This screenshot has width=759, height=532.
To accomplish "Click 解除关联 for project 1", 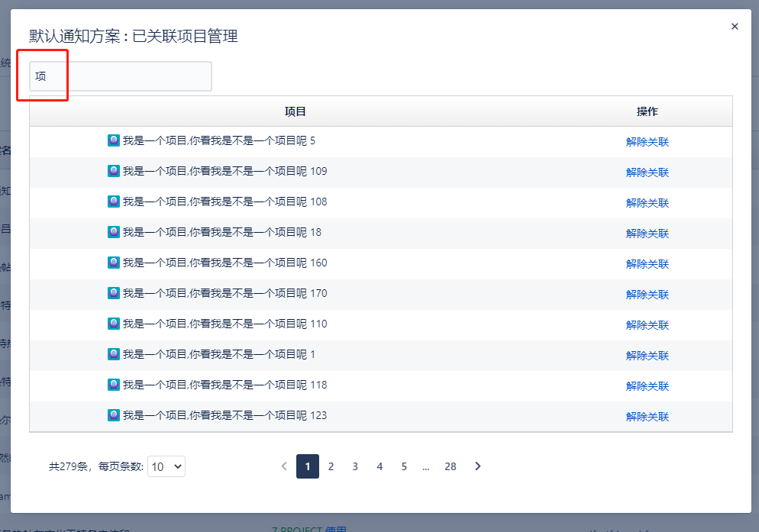I will point(647,355).
